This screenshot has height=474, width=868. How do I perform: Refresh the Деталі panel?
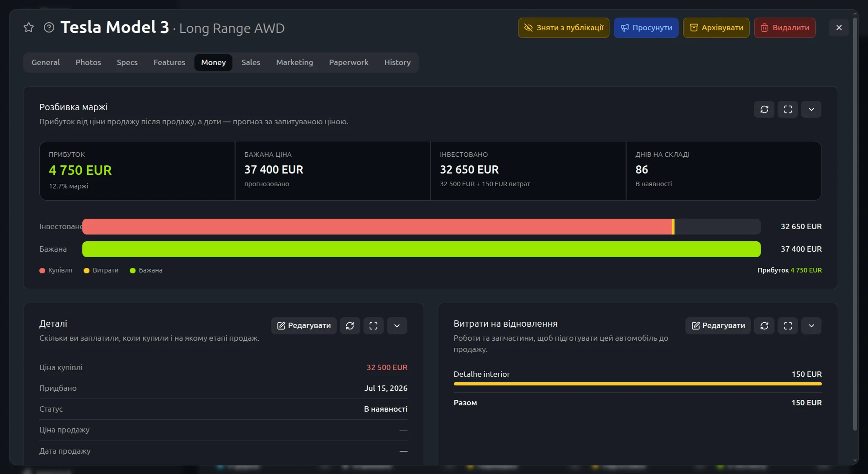(x=350, y=326)
